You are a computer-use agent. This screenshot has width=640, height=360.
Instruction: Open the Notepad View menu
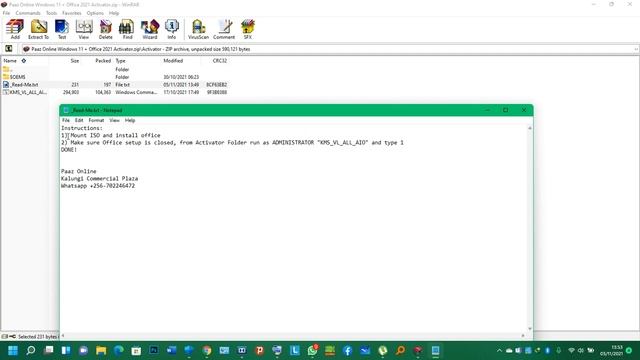pyautogui.click(x=114, y=120)
